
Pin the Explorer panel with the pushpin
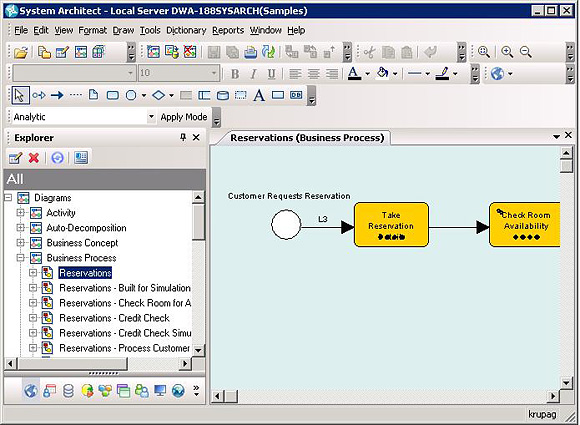tap(183, 138)
